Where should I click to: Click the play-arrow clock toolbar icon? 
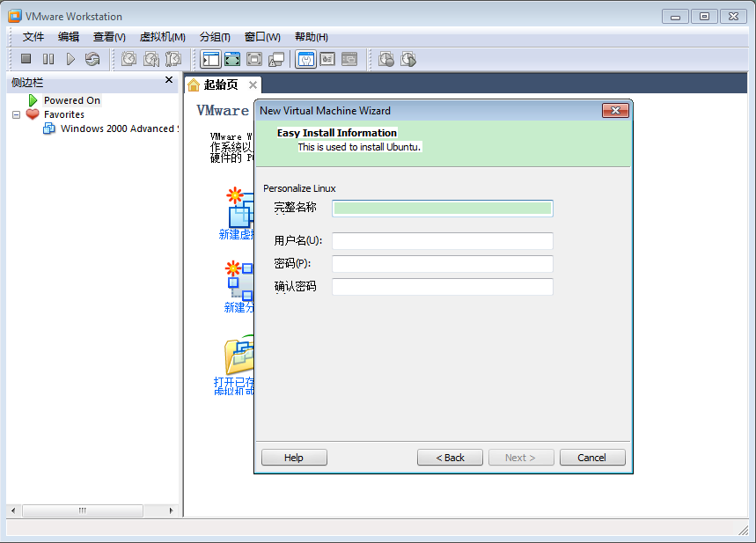(x=408, y=59)
